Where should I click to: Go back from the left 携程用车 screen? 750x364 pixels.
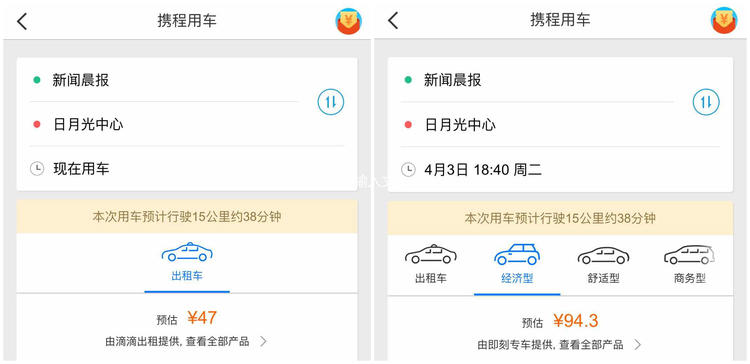click(x=22, y=21)
